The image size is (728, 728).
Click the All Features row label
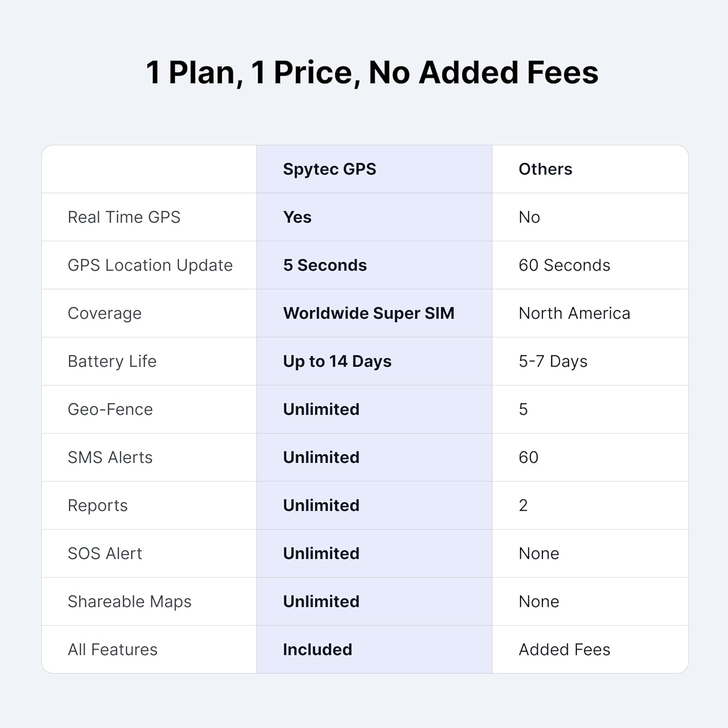113,649
